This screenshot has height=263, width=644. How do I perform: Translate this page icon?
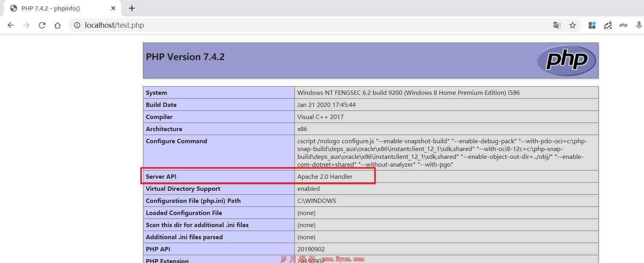557,25
